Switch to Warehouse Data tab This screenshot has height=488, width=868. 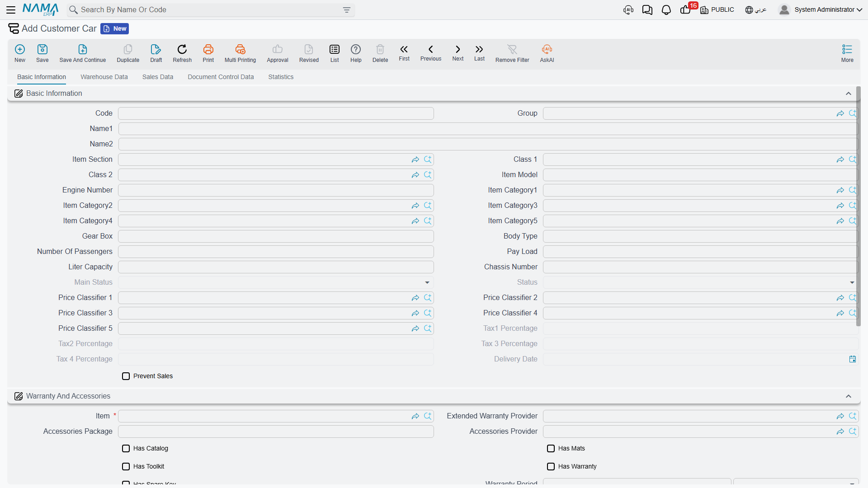[104, 77]
